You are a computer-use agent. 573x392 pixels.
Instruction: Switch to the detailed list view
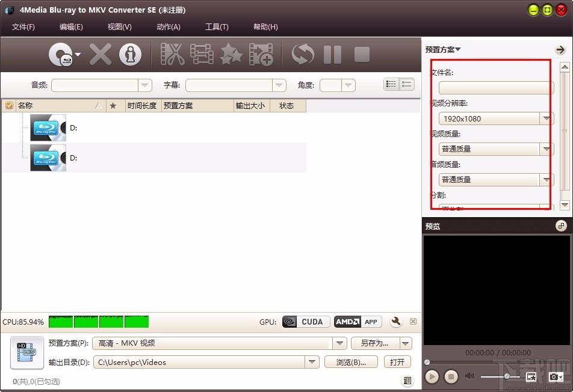click(x=391, y=84)
